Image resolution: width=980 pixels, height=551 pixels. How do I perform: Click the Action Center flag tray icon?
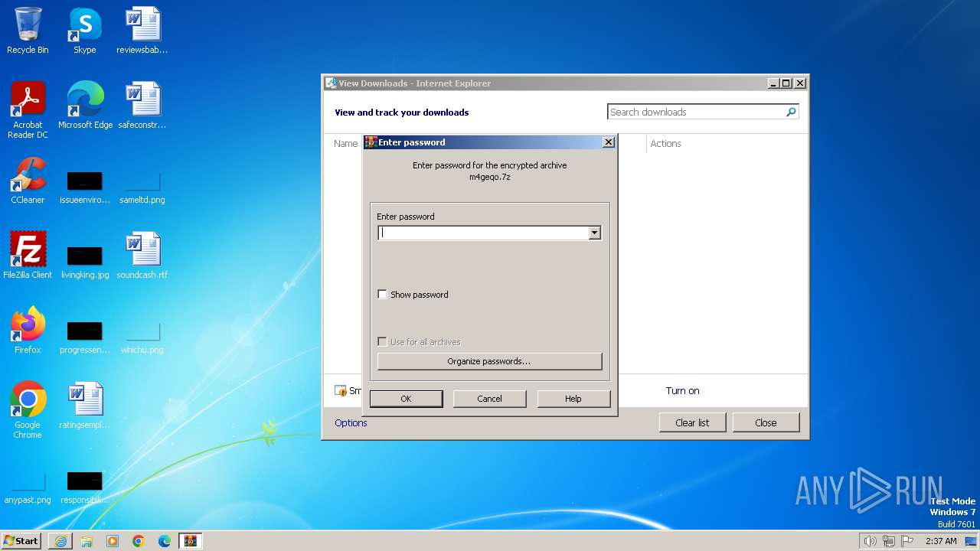pyautogui.click(x=907, y=541)
